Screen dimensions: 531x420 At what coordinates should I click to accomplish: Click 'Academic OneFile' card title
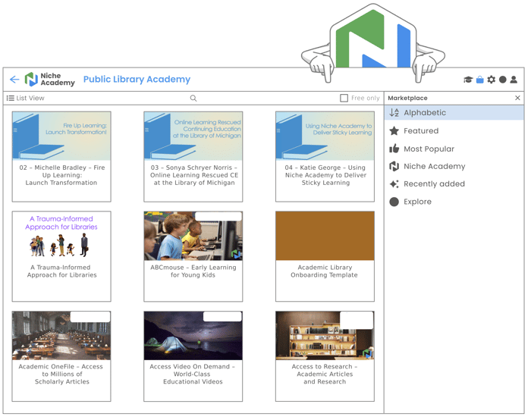pyautogui.click(x=61, y=375)
